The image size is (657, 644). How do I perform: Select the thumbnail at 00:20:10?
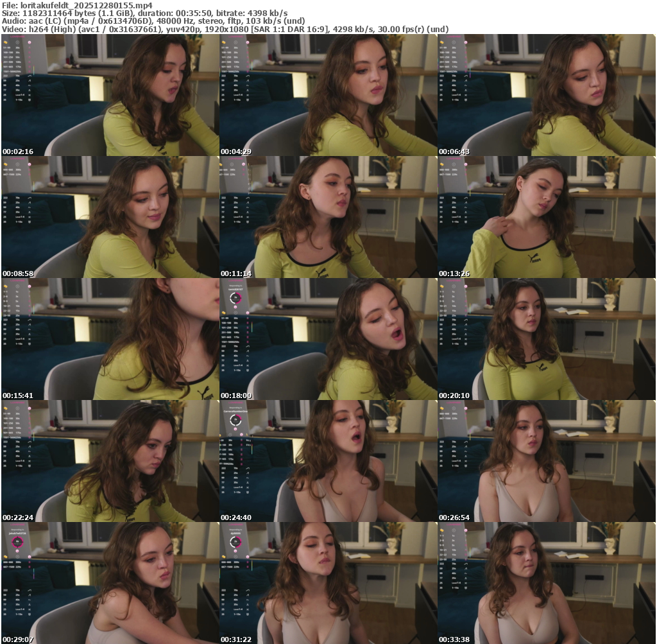point(547,339)
